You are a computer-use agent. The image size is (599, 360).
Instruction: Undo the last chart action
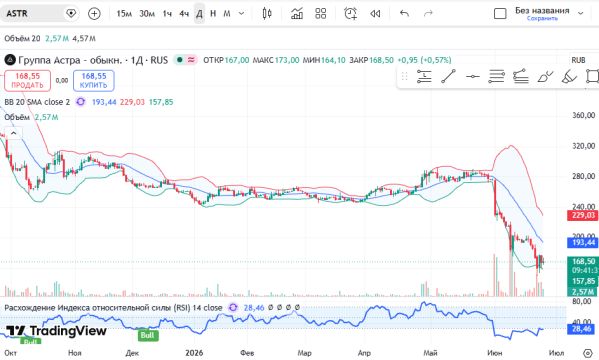(x=404, y=14)
